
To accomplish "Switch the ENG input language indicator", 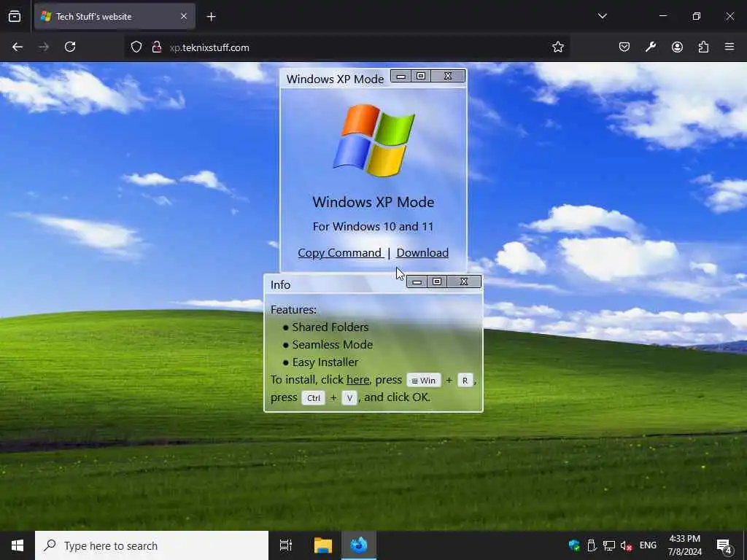I will pyautogui.click(x=648, y=545).
